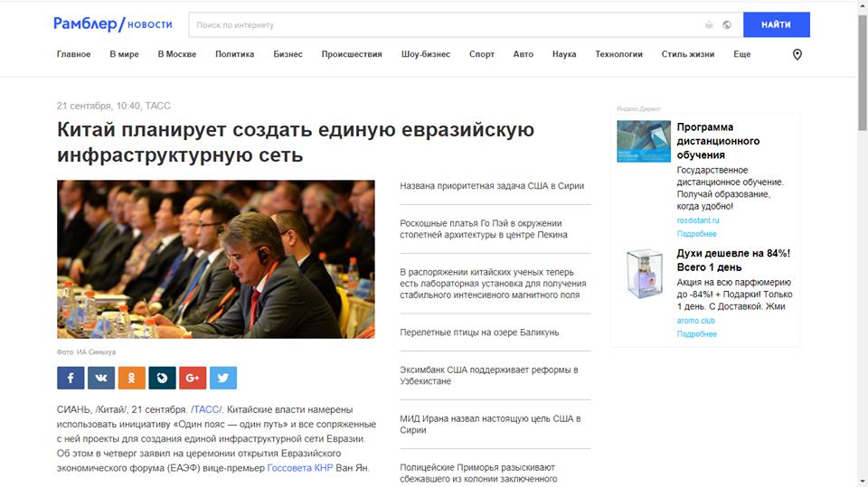Expand the Еще menu
Viewport: 868px width, 487px height.
741,54
